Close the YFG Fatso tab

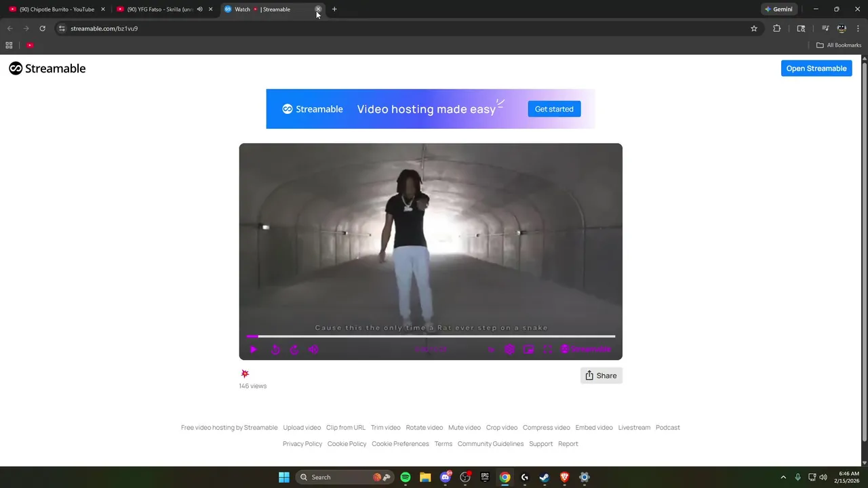tap(211, 9)
